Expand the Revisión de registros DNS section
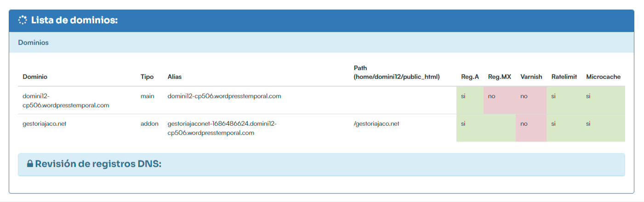The image size is (644, 202). [x=321, y=164]
